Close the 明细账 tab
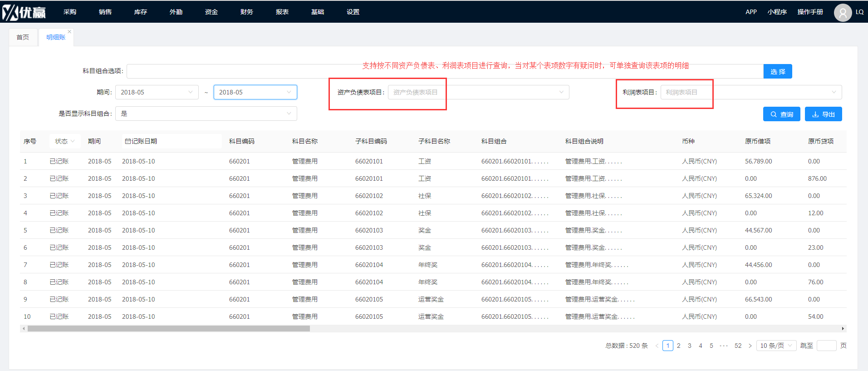Image resolution: width=868 pixels, height=371 pixels. click(69, 31)
